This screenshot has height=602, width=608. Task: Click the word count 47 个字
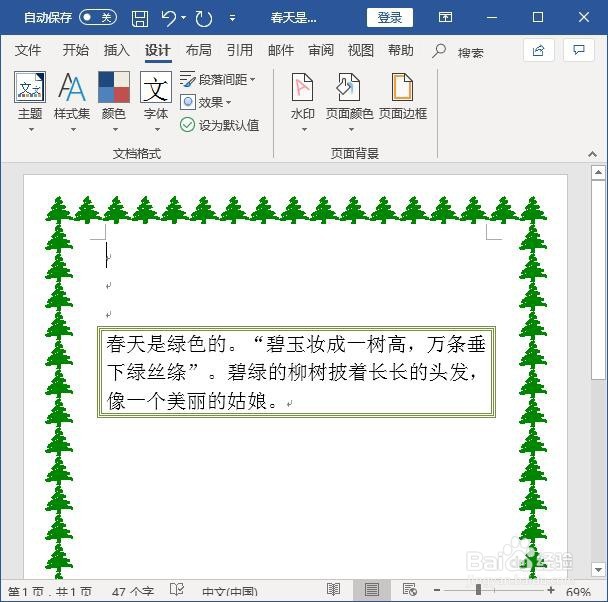click(133, 591)
